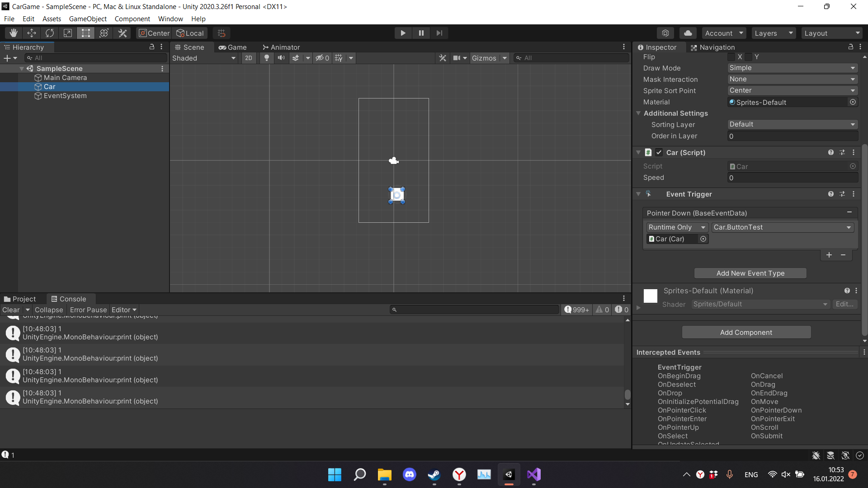Screen dimensions: 868x488
Task: Toggle 2D scene view mode
Action: coord(249,58)
